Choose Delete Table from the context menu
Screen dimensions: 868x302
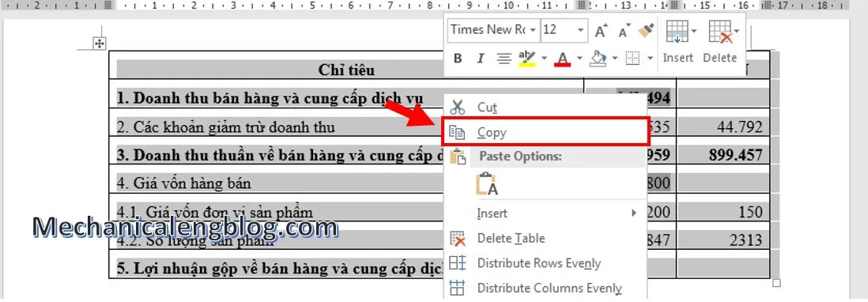(x=545, y=239)
